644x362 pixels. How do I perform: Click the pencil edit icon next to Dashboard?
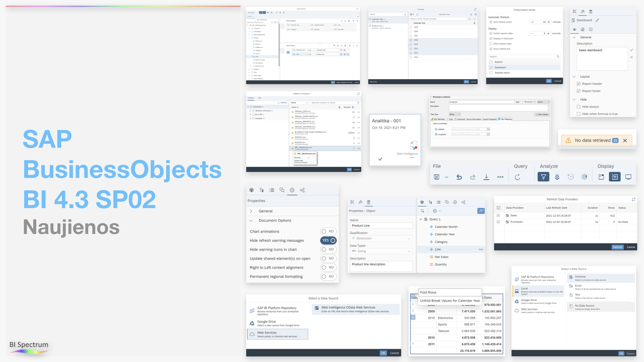597,20
